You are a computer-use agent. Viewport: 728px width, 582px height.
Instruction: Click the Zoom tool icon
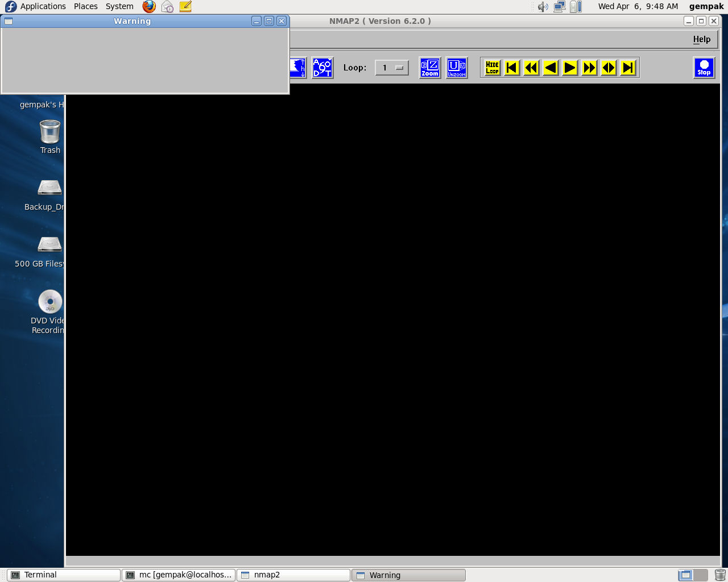[429, 68]
